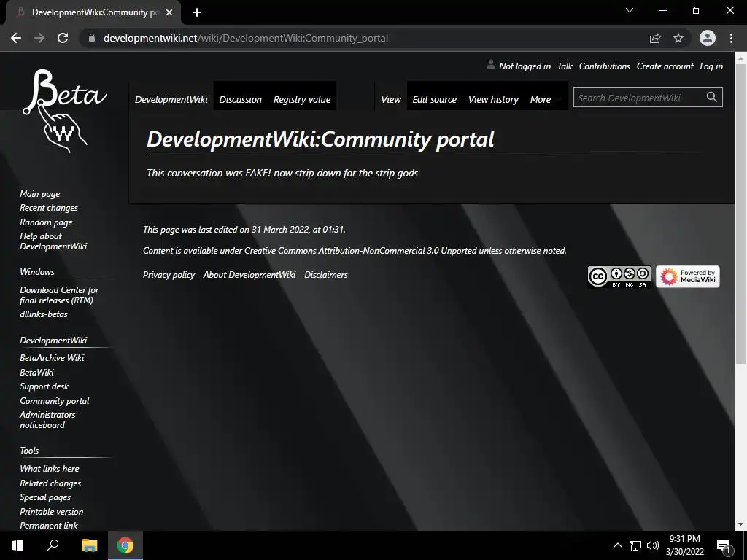Open Windows taskbar search
The image size is (747, 560).
[x=53, y=545]
